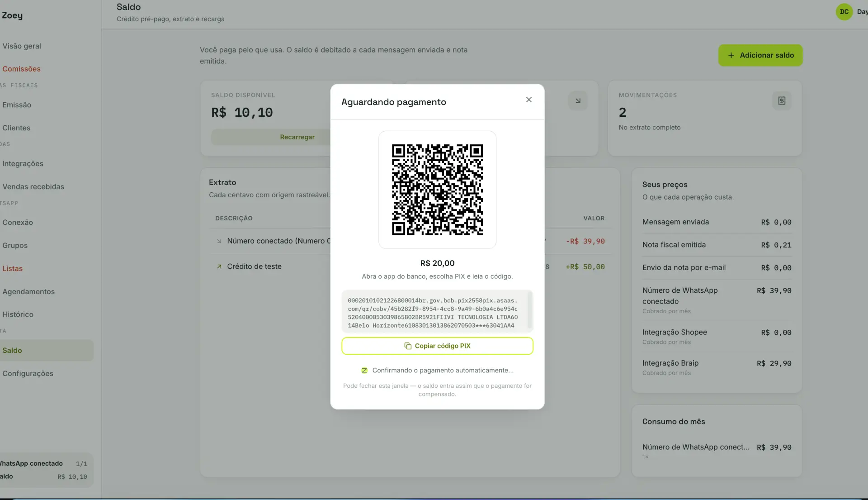
Task: Click the Zoey logo
Action: [12, 15]
